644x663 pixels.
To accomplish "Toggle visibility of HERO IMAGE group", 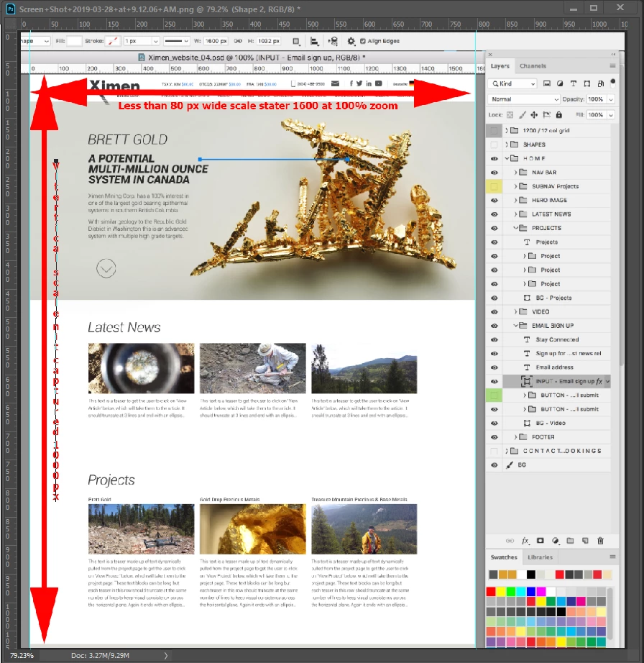I will (494, 201).
